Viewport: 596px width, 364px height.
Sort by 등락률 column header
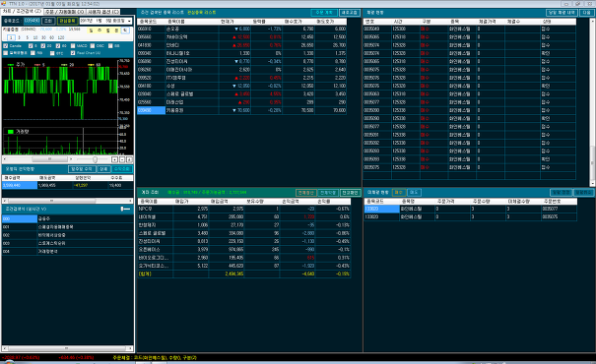[x=267, y=22]
